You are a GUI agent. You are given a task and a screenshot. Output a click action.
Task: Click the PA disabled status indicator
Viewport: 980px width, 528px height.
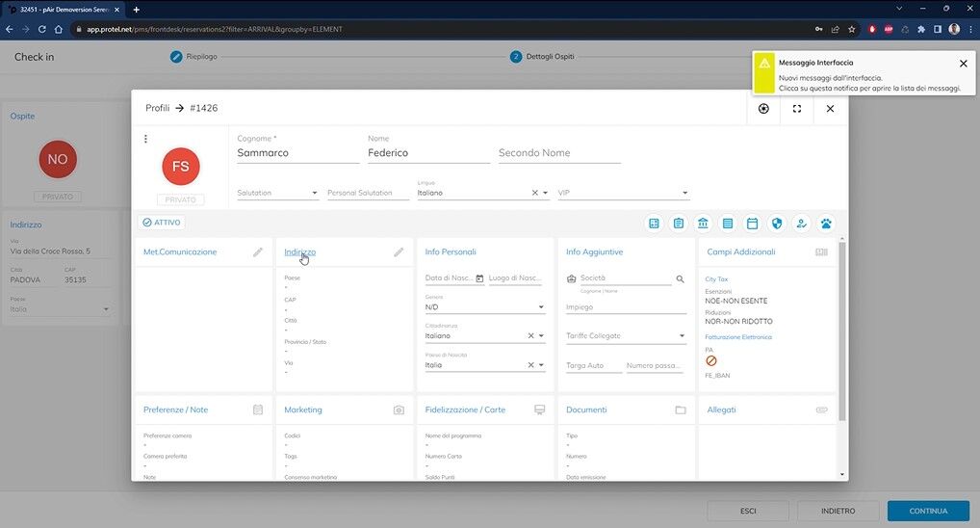[x=711, y=361]
